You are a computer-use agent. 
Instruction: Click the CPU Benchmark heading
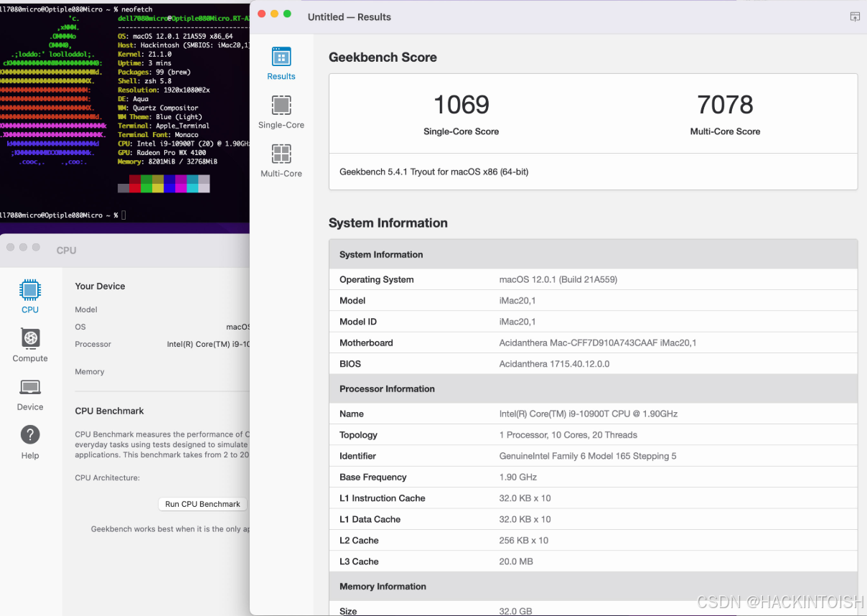[109, 411]
